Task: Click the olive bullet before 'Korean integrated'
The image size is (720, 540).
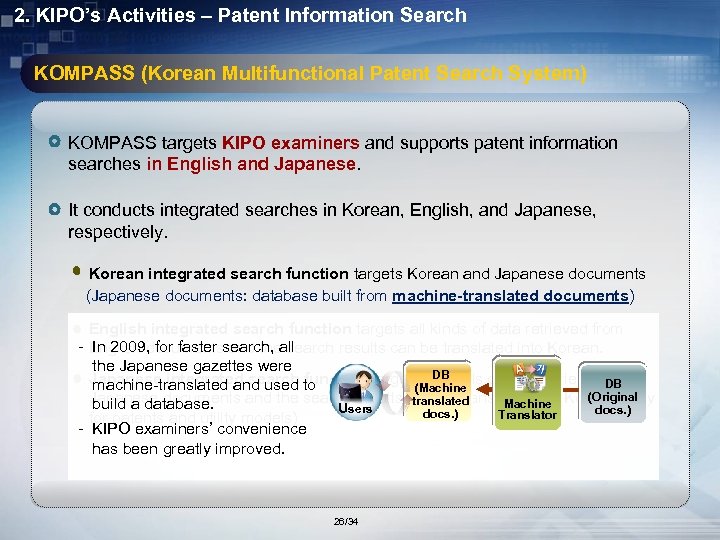Action: 77,271
